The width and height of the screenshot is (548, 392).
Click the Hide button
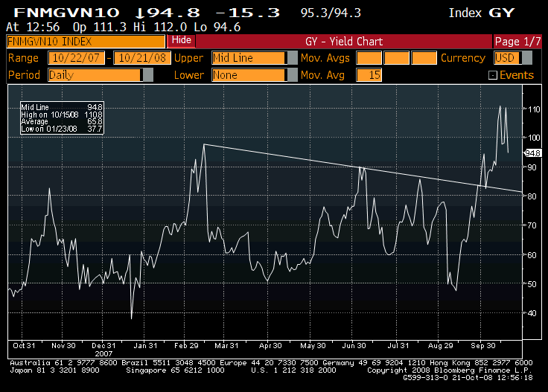point(179,40)
